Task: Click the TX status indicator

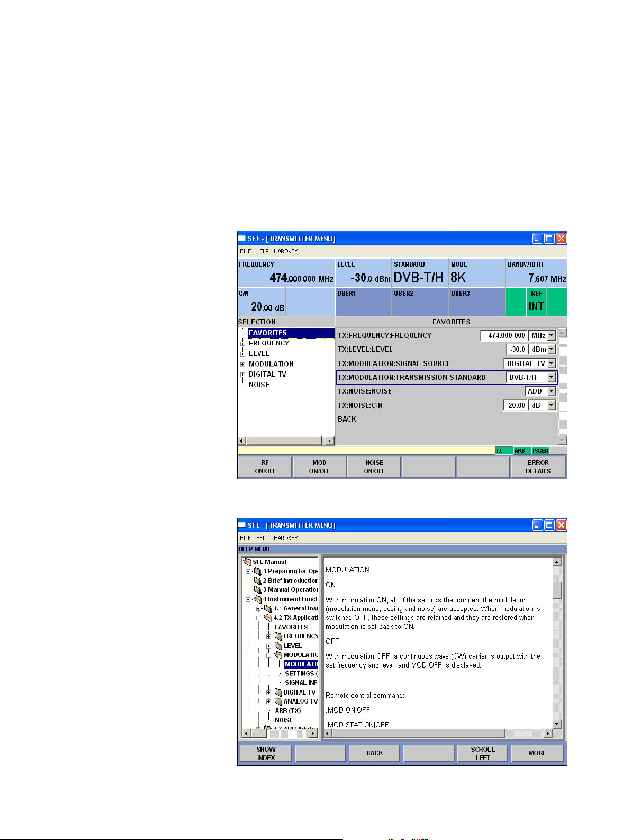Action: (504, 451)
